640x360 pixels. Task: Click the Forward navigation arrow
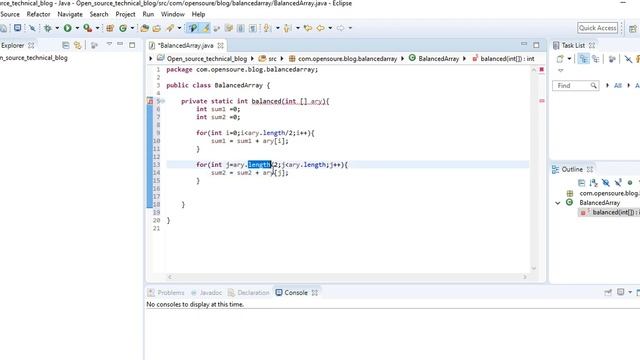(x=340, y=28)
